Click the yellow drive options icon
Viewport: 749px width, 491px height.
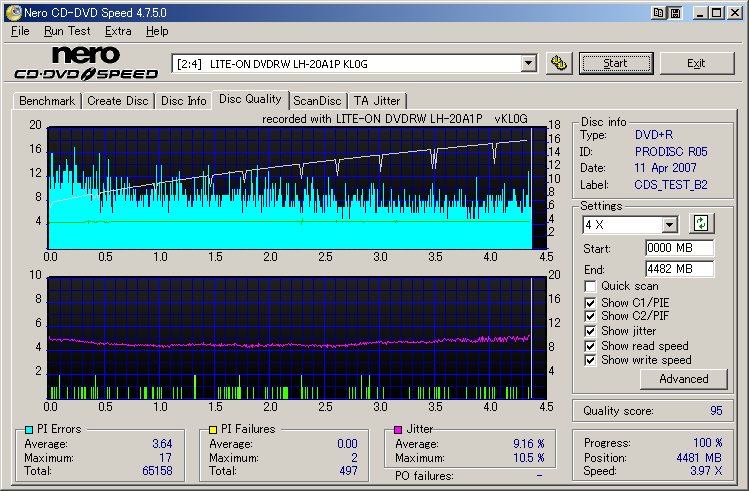(559, 63)
